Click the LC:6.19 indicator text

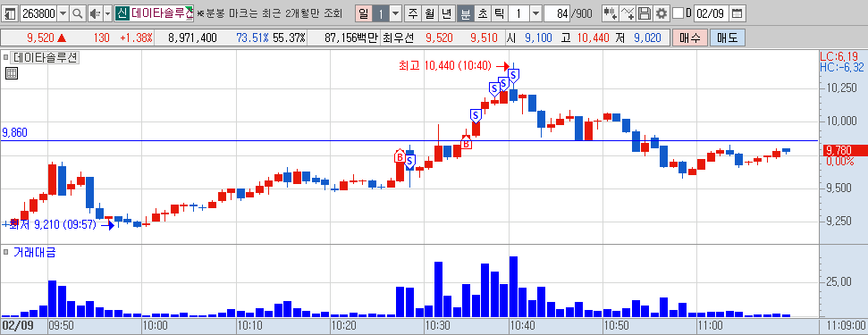[x=839, y=56]
